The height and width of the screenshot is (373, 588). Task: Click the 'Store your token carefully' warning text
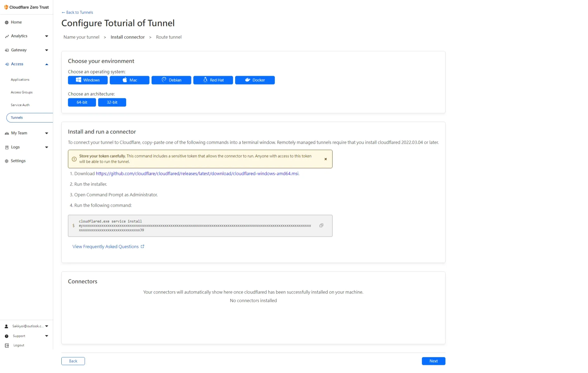click(x=102, y=156)
